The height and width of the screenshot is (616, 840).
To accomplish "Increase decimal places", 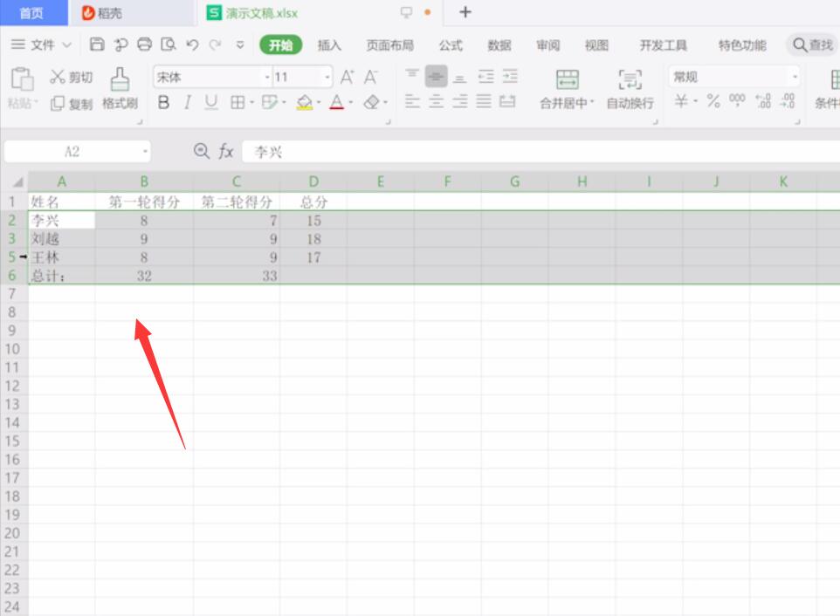I will (763, 101).
